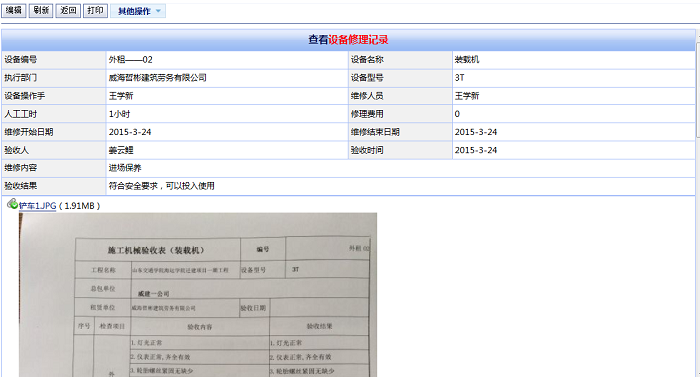Select the 维修结束日期 value 2015-3-24
The image size is (700, 377).
pyautogui.click(x=476, y=132)
